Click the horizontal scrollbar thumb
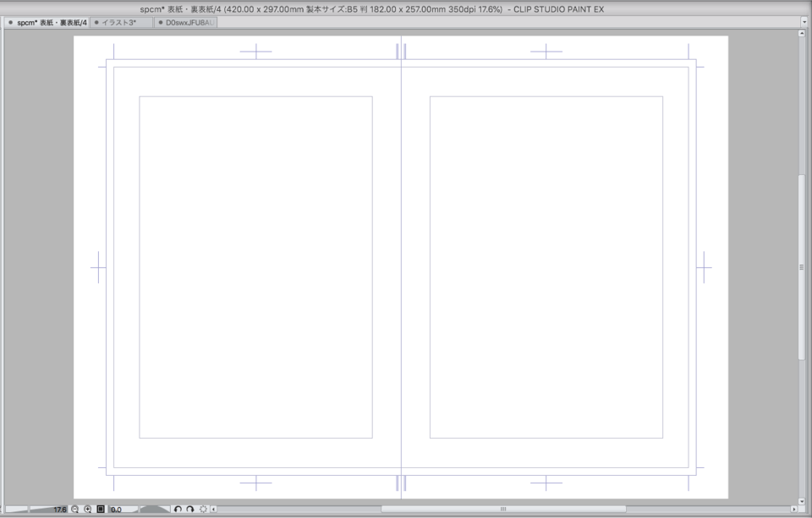 pos(503,510)
